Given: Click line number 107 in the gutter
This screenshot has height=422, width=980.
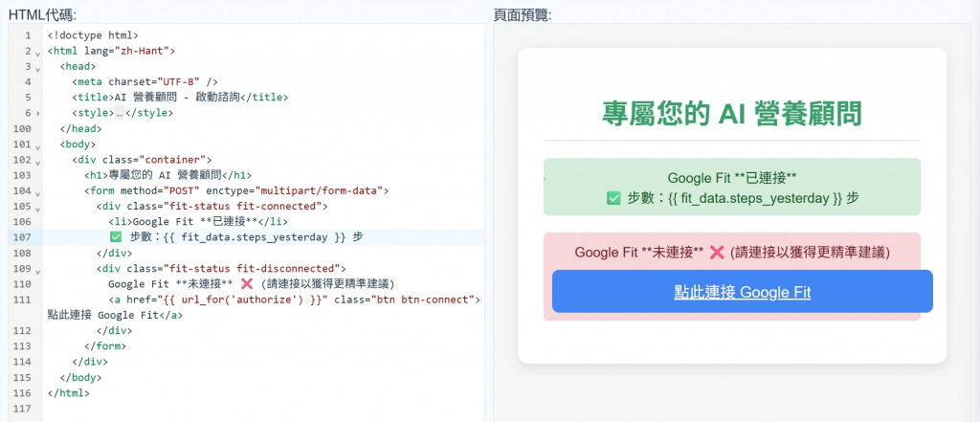Looking at the screenshot, I should coord(23,237).
